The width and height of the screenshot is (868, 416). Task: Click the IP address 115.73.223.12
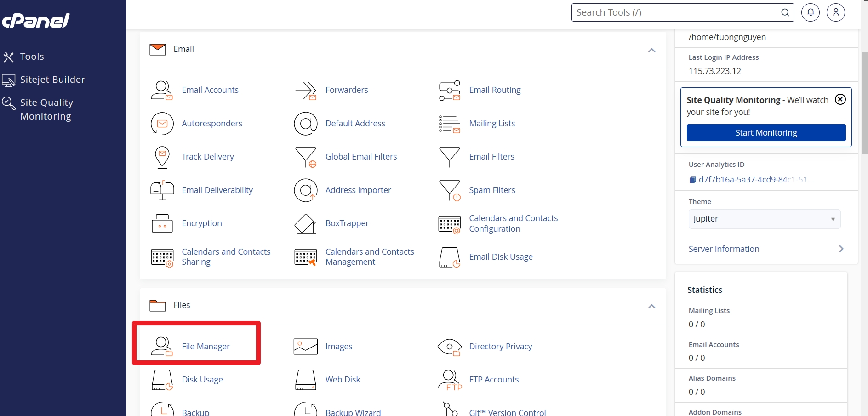click(714, 71)
